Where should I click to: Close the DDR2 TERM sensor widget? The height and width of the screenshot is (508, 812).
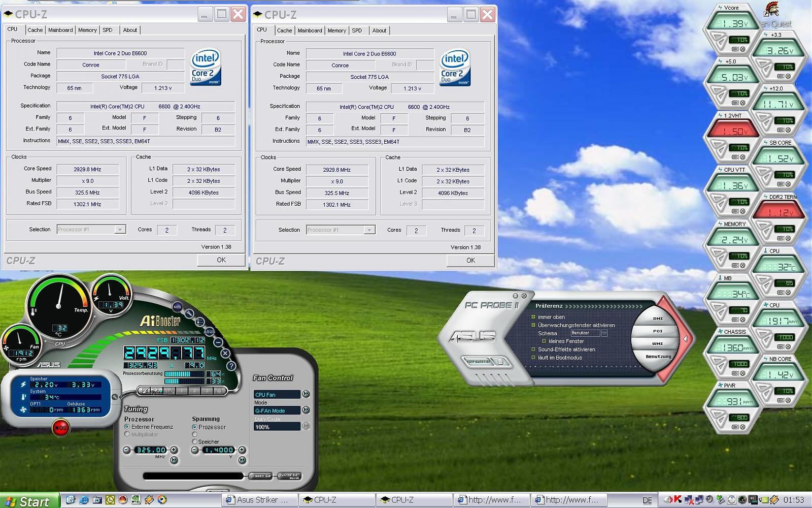(788, 238)
